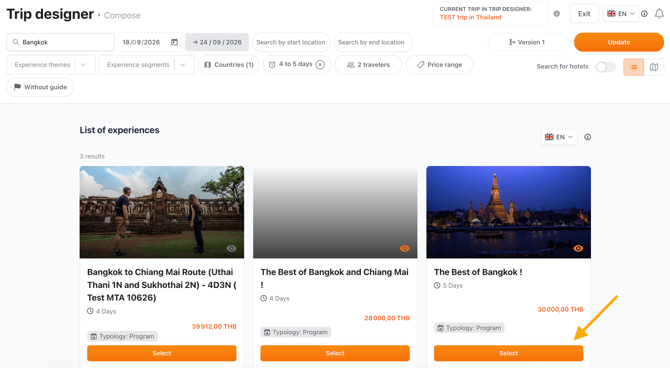Click the 24/09/2026 end date field
The image size is (670, 368).
tap(217, 42)
